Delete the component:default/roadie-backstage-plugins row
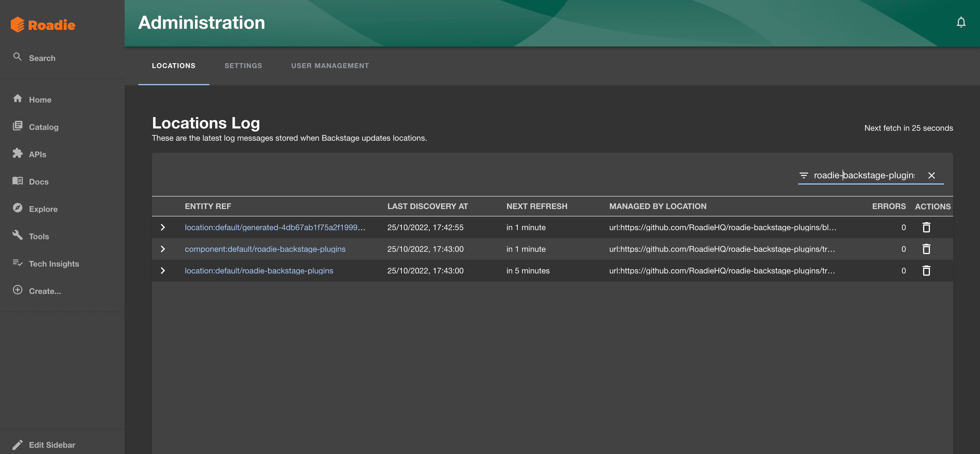Image resolution: width=980 pixels, height=454 pixels. [926, 249]
